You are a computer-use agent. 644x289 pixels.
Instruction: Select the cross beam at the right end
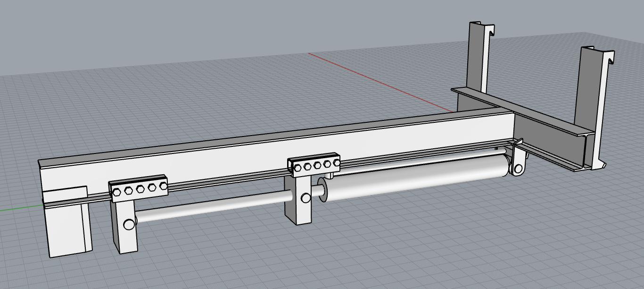point(542,118)
